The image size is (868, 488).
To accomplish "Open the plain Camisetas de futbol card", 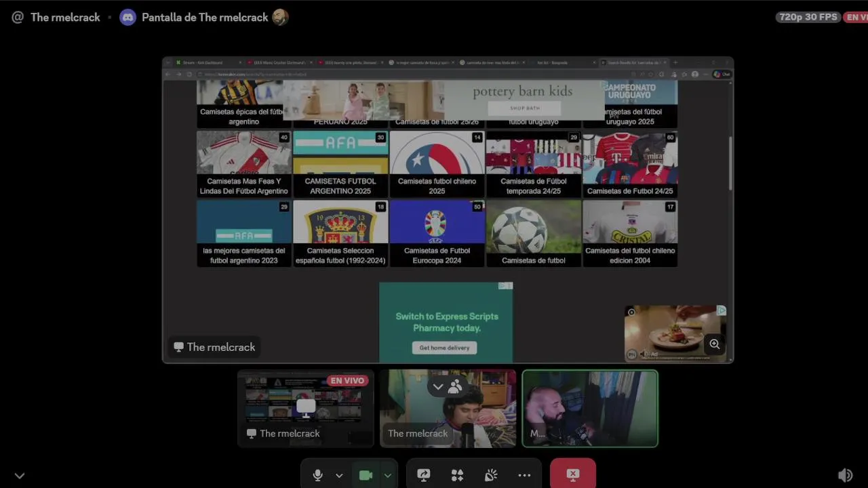I will click(x=534, y=233).
